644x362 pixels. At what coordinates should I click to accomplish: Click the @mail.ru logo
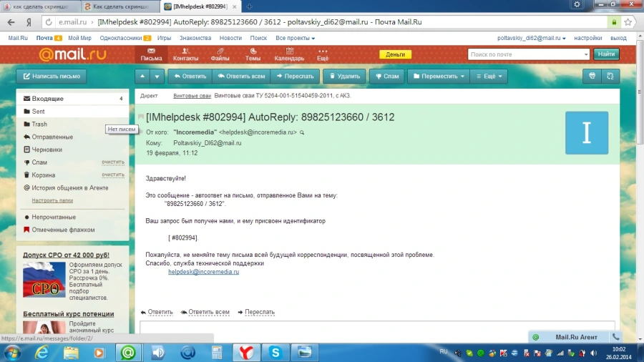pos(73,54)
